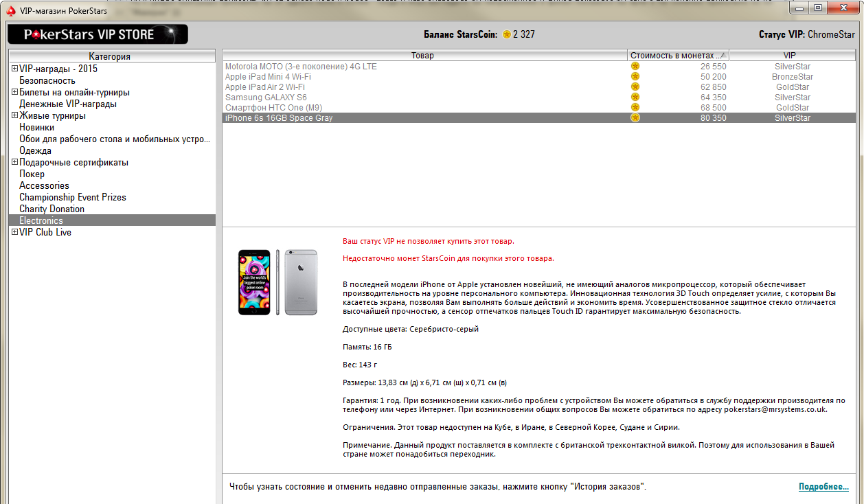The width and height of the screenshot is (864, 504).
Task: Click the Товар column header
Action: click(x=423, y=56)
